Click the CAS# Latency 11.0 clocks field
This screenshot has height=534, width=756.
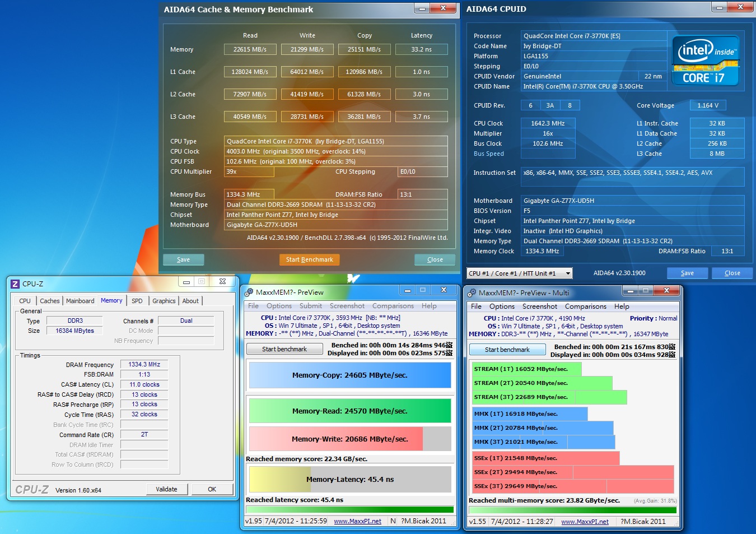point(144,384)
